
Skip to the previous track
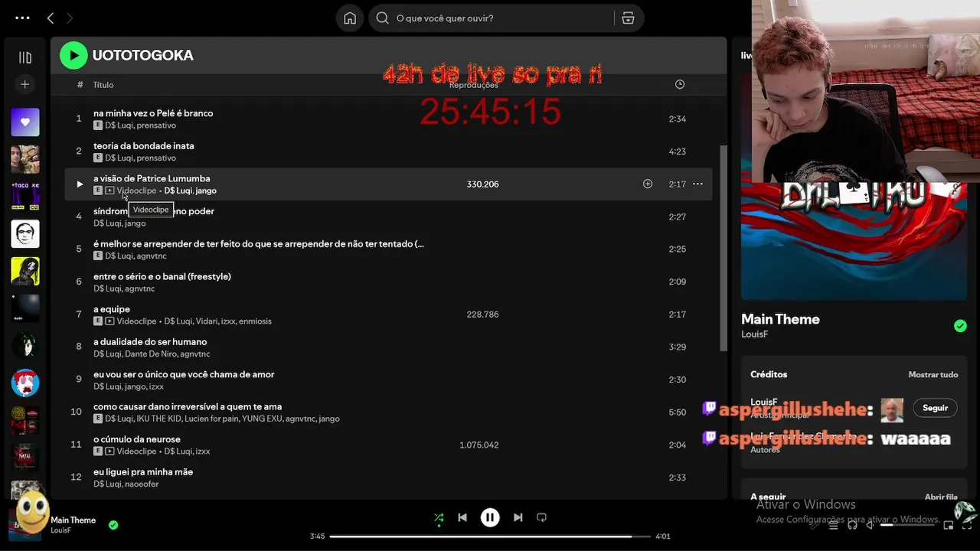(x=462, y=517)
